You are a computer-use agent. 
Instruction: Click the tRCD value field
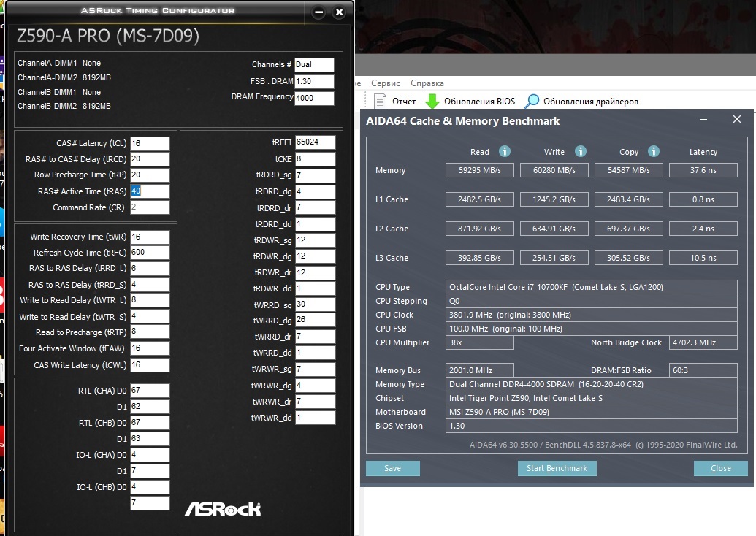point(150,159)
